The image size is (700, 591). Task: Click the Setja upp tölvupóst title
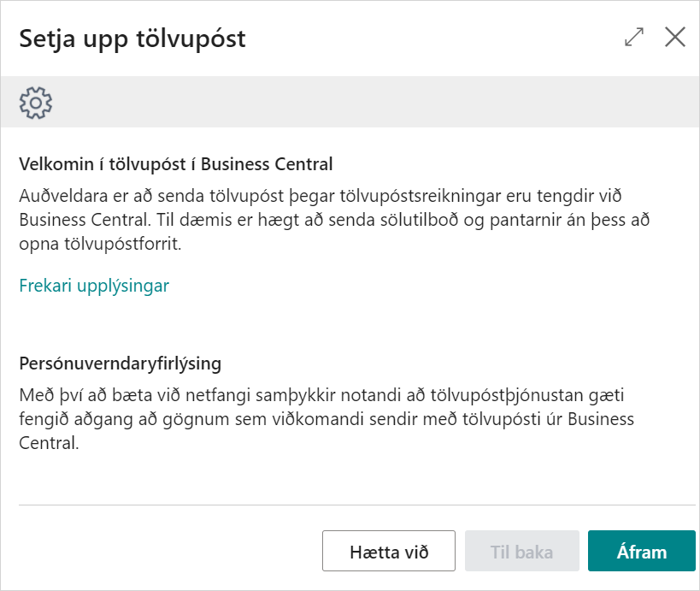[x=132, y=38]
